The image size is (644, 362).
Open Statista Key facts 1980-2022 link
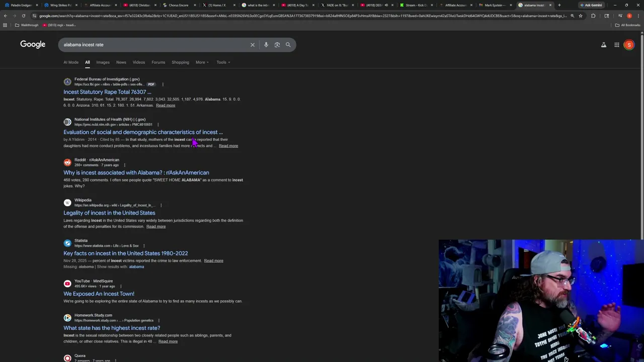(x=125, y=253)
